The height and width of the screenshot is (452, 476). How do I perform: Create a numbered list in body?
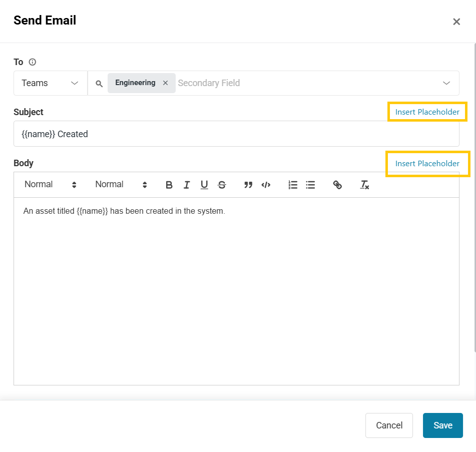(x=293, y=185)
